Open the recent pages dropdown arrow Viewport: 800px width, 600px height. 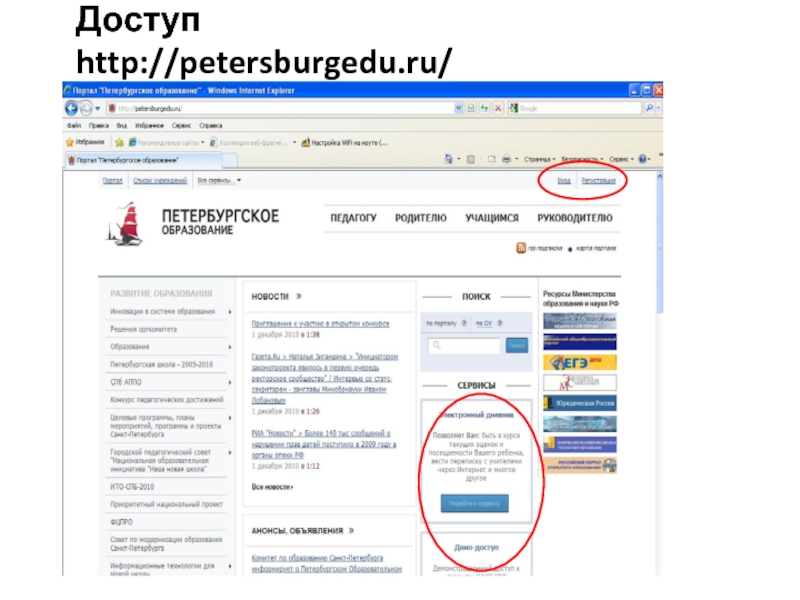pos(97,109)
